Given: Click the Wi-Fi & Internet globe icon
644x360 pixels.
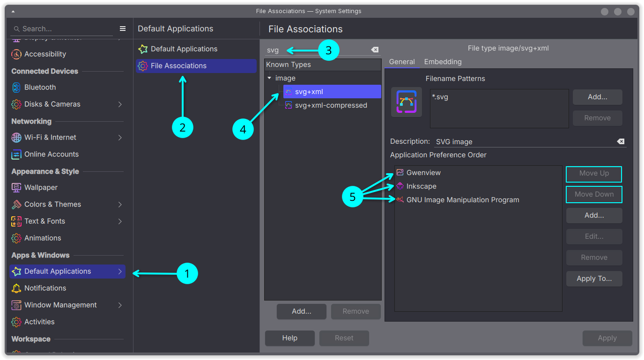Looking at the screenshot, I should tap(16, 138).
